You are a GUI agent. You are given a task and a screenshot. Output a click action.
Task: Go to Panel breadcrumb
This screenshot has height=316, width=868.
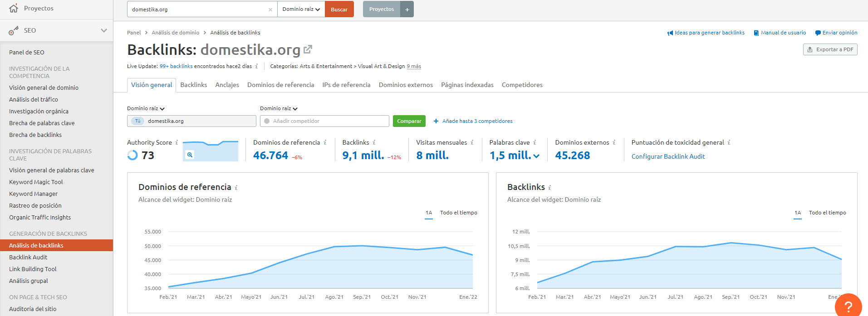pos(134,33)
